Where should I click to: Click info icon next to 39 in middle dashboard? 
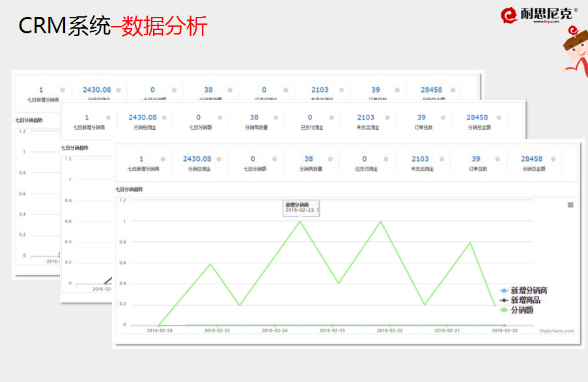[x=443, y=117]
